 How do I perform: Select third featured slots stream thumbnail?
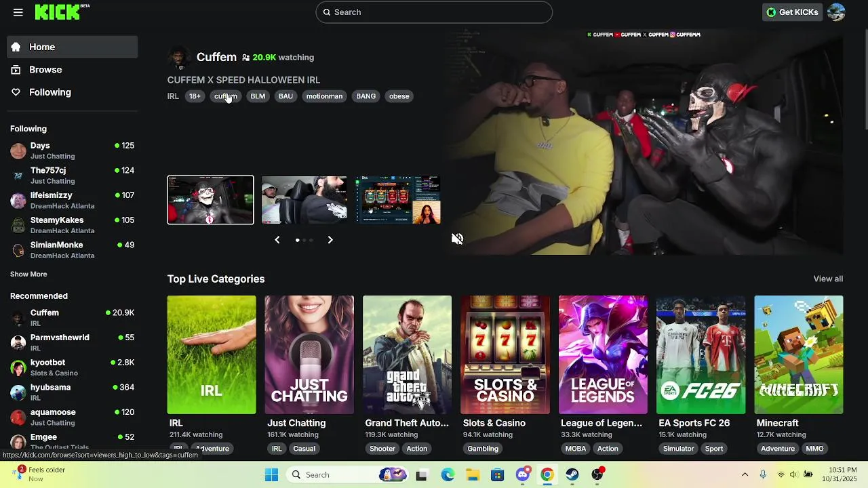click(x=398, y=200)
